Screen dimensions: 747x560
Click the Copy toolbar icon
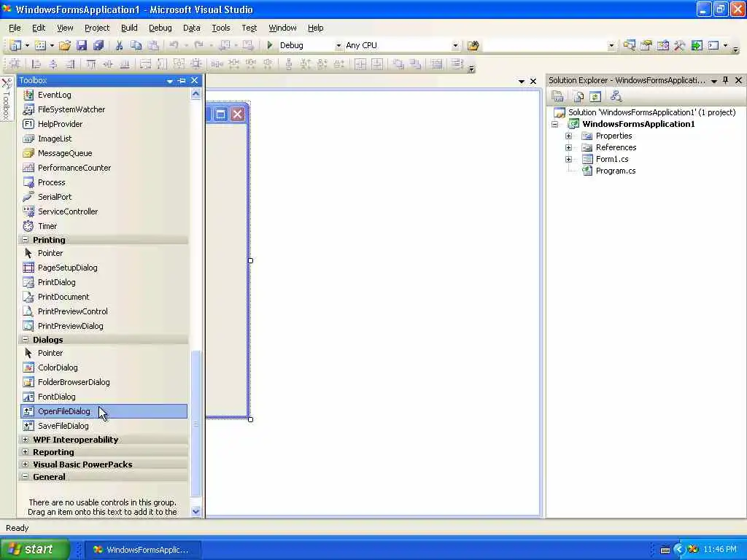click(136, 45)
